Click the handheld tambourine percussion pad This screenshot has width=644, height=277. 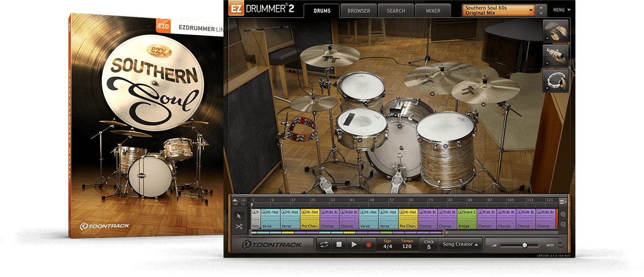click(556, 81)
